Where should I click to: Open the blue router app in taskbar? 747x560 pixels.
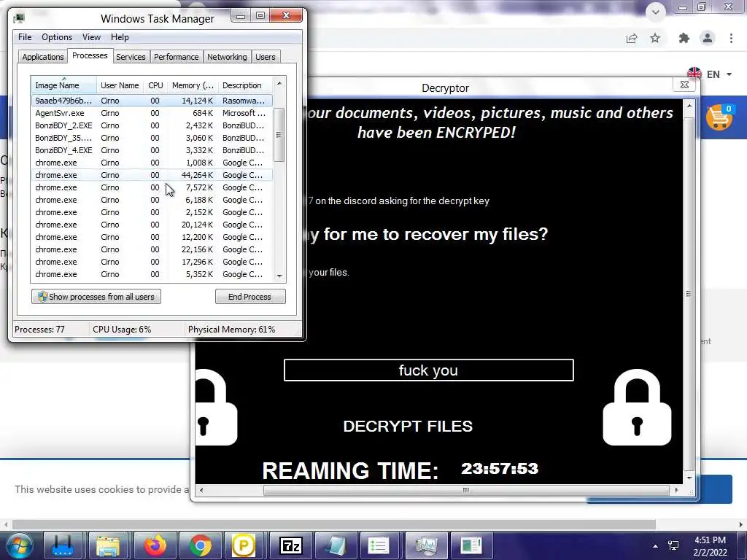(x=63, y=545)
